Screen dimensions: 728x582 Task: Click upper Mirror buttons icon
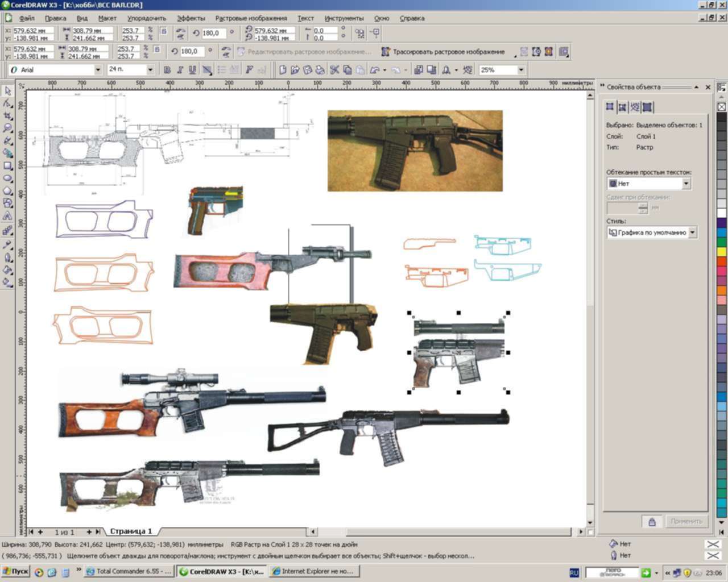click(x=180, y=34)
